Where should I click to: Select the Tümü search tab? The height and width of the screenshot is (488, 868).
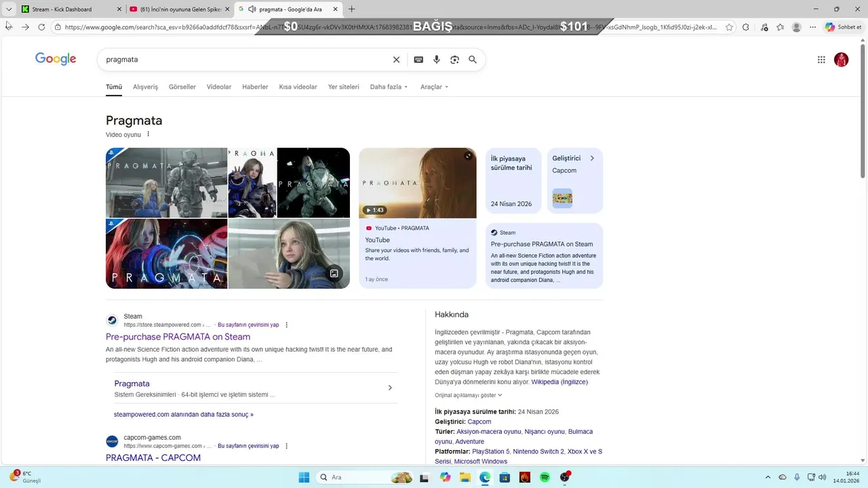coord(114,87)
